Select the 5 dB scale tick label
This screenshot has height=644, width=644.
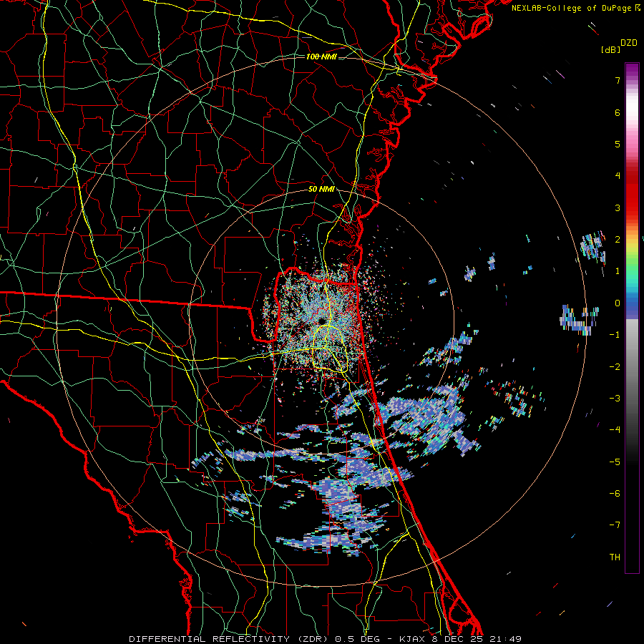[x=618, y=144]
